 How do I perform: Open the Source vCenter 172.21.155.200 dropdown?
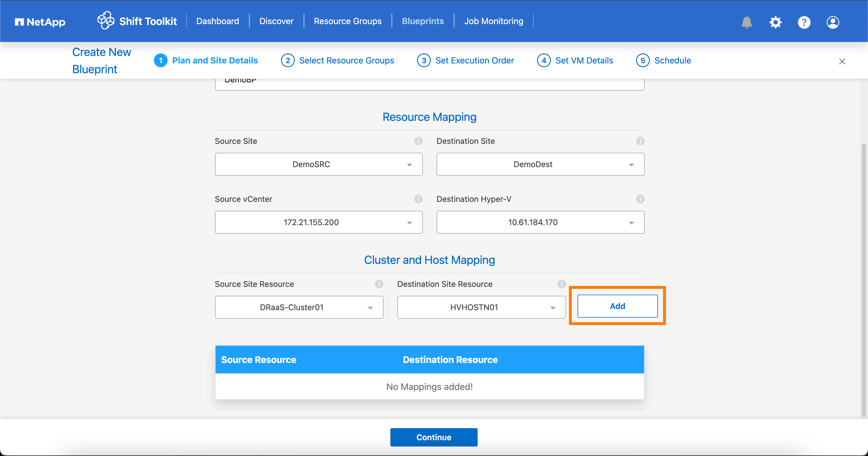[x=318, y=222]
